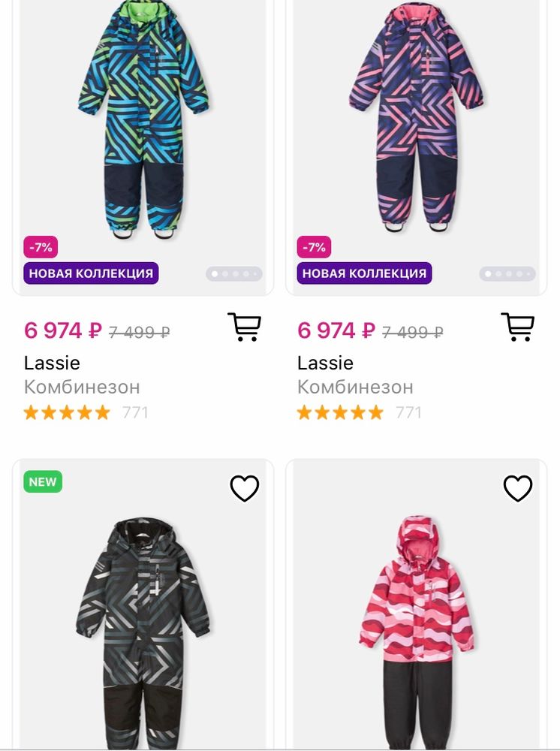This screenshot has width=560, height=751.
Task: Open the blue-green jumpsuit product photo
Action: tap(143, 120)
